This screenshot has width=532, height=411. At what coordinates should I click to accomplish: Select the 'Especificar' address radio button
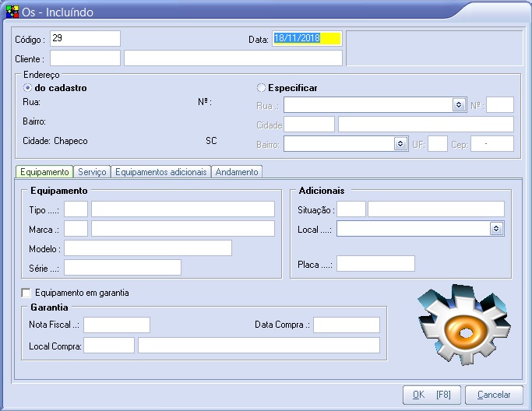click(x=261, y=88)
